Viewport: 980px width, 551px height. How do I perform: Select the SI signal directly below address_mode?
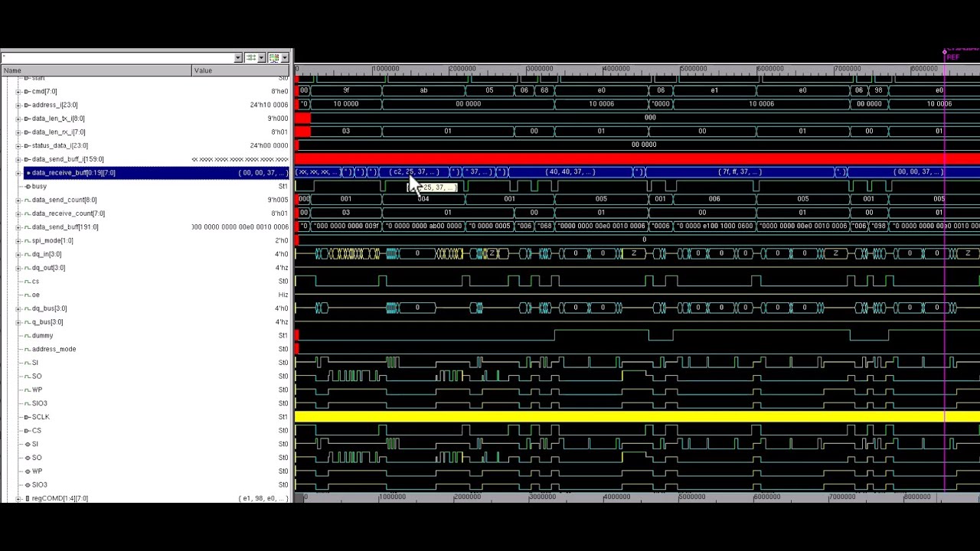[x=34, y=363]
